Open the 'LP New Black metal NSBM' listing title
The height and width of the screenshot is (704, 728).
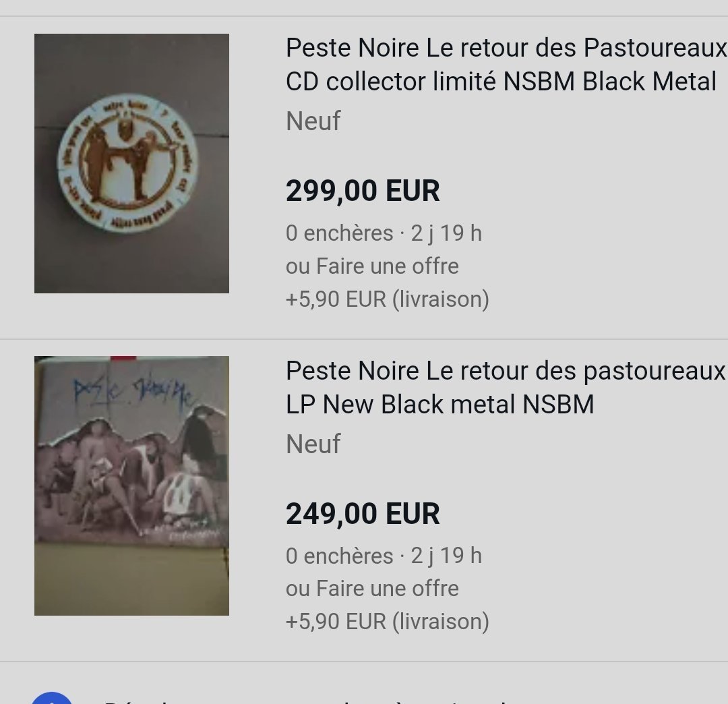pos(439,404)
